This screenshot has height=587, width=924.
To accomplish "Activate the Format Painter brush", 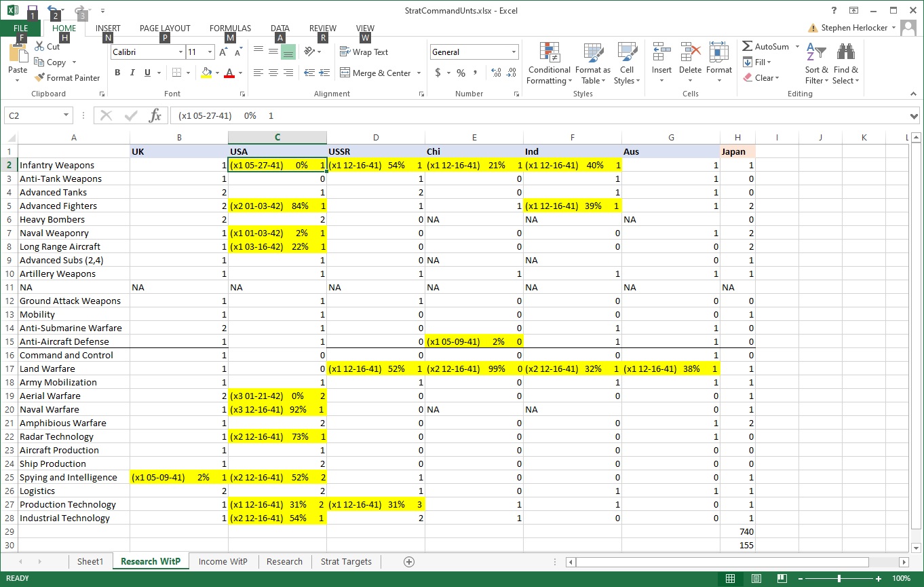I will point(66,78).
